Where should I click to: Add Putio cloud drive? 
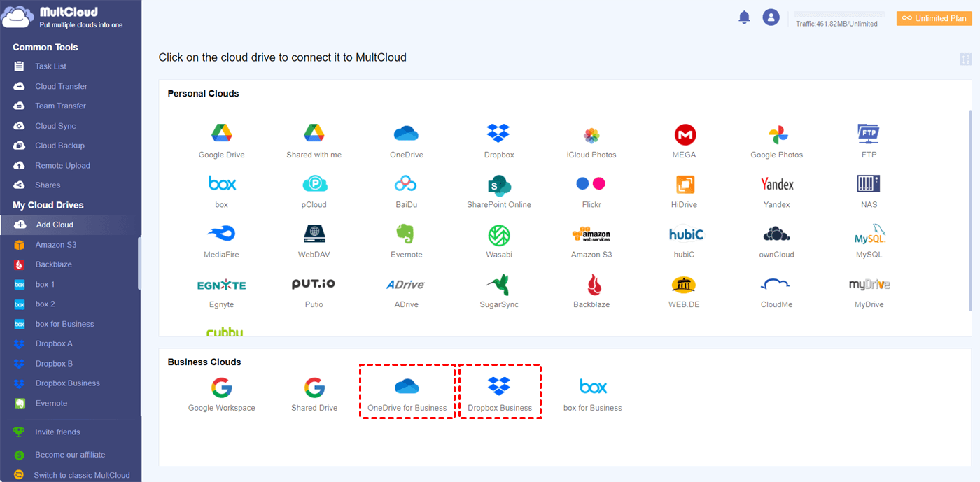[x=314, y=292]
